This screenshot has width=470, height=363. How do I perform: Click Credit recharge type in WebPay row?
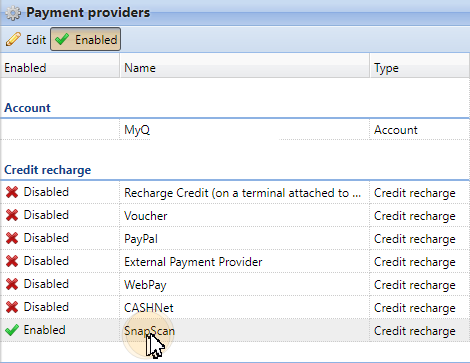click(415, 285)
